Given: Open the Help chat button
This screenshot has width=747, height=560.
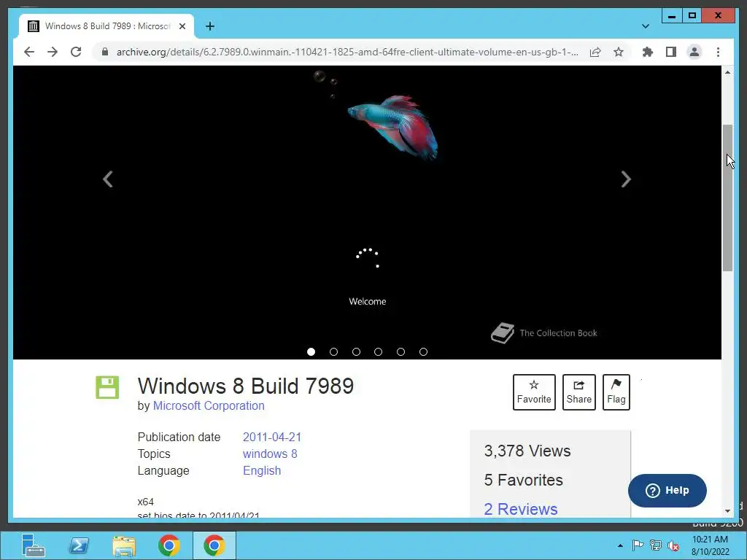Looking at the screenshot, I should [x=667, y=491].
